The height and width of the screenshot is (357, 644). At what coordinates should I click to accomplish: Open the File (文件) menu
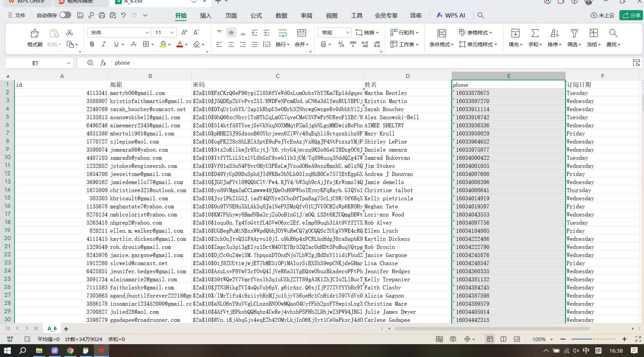[x=17, y=15]
